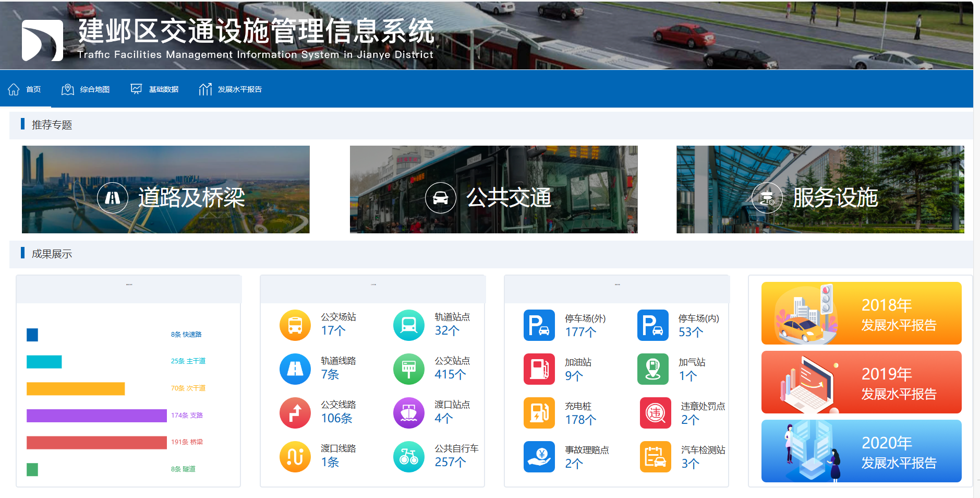
Task: Open the 服务设施 topic banner
Action: (x=820, y=189)
